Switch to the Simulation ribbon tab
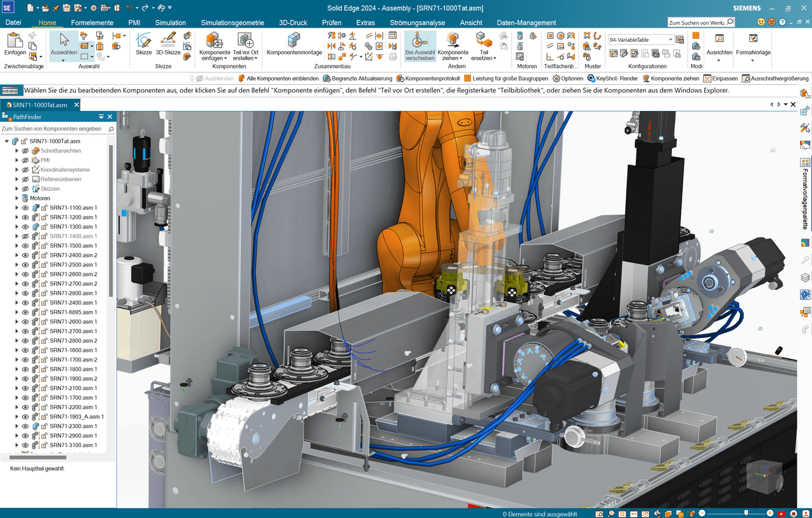 click(x=170, y=22)
